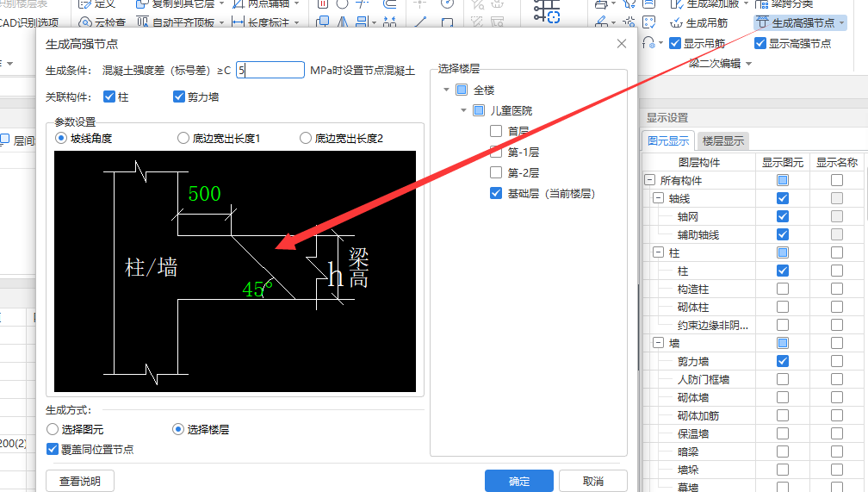The image size is (868, 492).
Task: Collapse the 所有构件 layer group
Action: 650,180
